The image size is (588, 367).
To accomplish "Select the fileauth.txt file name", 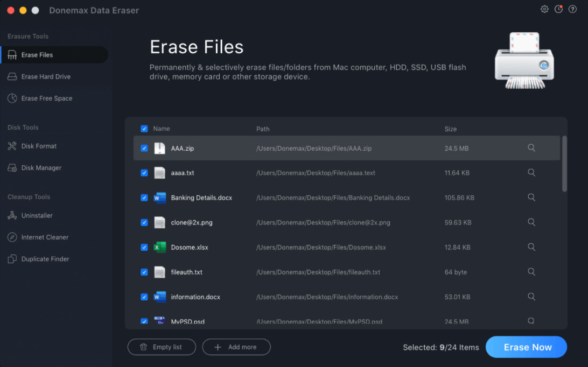I will tap(186, 272).
